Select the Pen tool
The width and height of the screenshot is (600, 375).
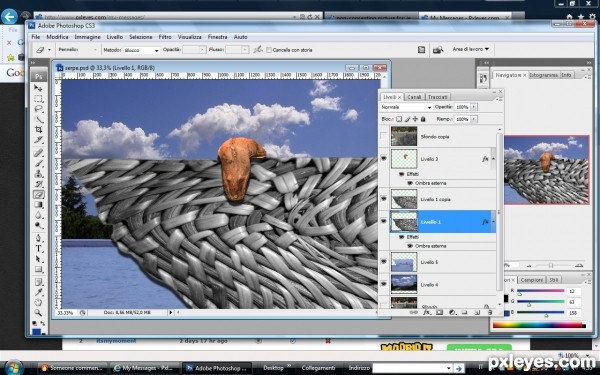pyautogui.click(x=38, y=238)
